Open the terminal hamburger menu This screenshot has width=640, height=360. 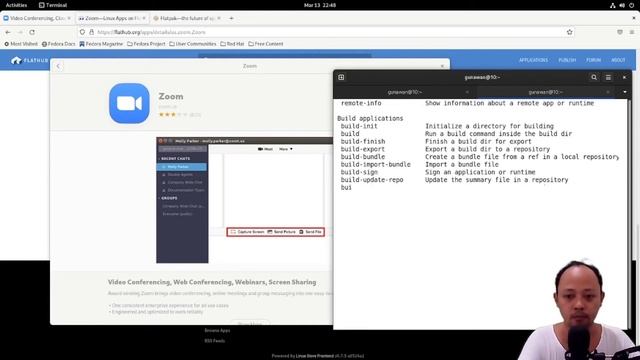(608, 77)
